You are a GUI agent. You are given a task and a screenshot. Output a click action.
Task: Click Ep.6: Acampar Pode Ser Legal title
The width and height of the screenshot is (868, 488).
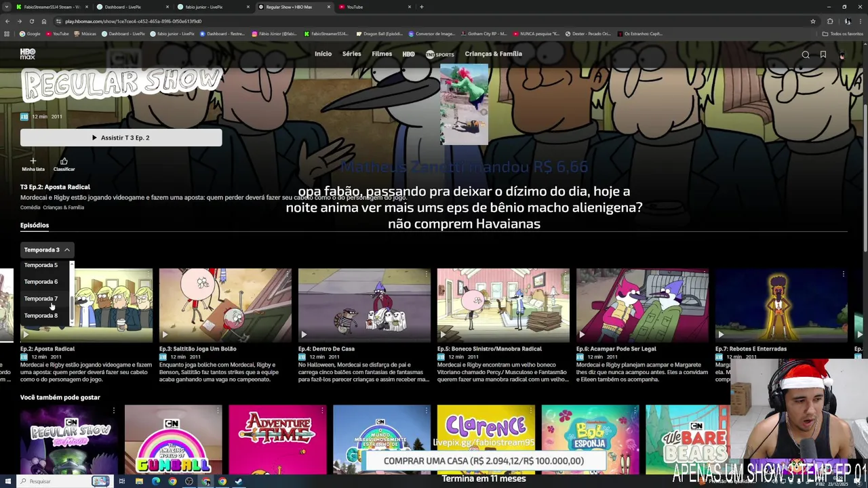(616, 348)
